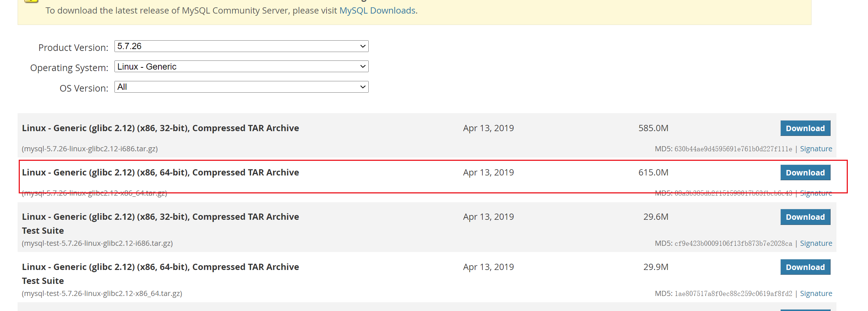The image size is (868, 311).
Task: Click the MD5 hash starting with 630b44ae
Action: tap(733, 149)
